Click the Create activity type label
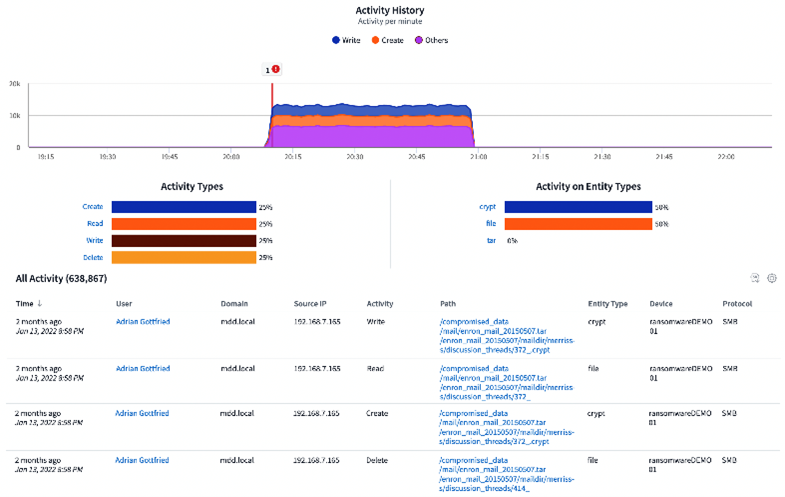 coord(92,207)
